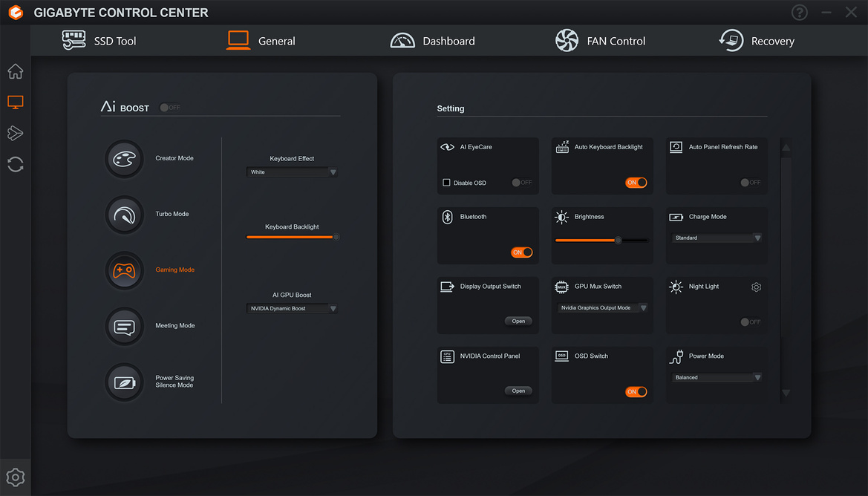Open the paper plane sidebar icon
The image size is (868, 496).
click(16, 133)
